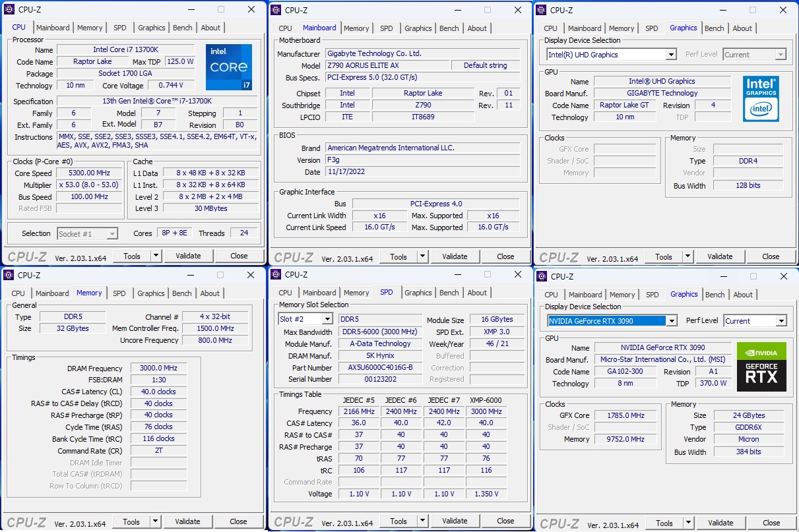
Task: Click Validate in the CPU window
Action: pos(188,256)
